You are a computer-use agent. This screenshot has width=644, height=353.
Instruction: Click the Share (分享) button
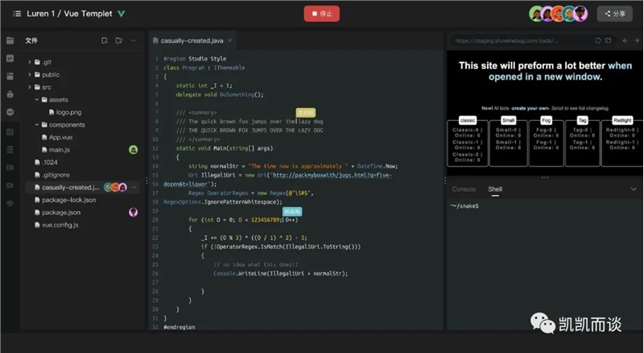(615, 14)
